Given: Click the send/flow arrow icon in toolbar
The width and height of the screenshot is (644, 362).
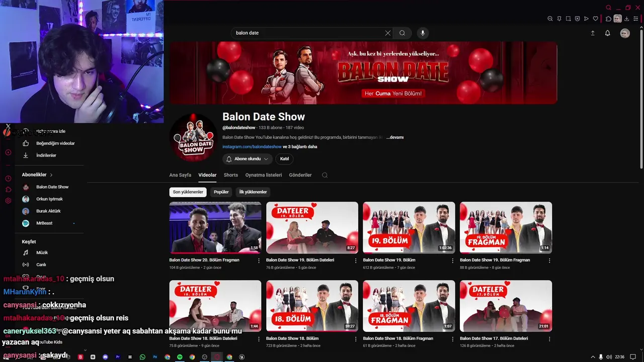Looking at the screenshot, I should (586, 19).
